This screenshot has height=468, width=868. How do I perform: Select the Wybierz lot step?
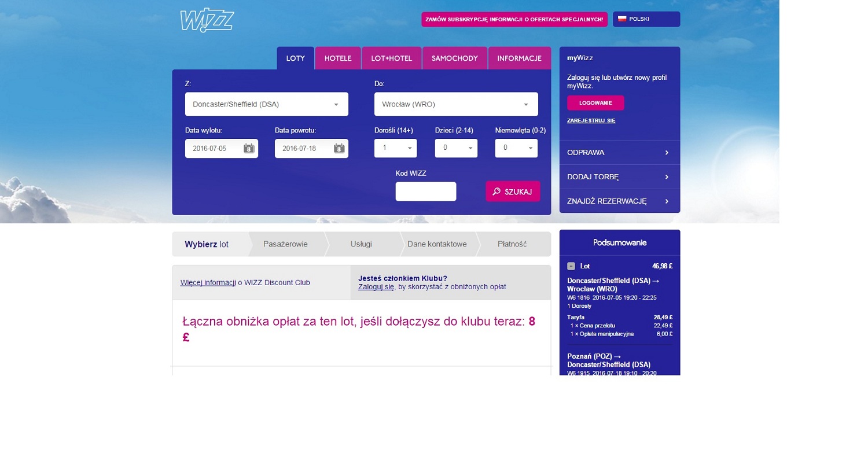(211, 244)
